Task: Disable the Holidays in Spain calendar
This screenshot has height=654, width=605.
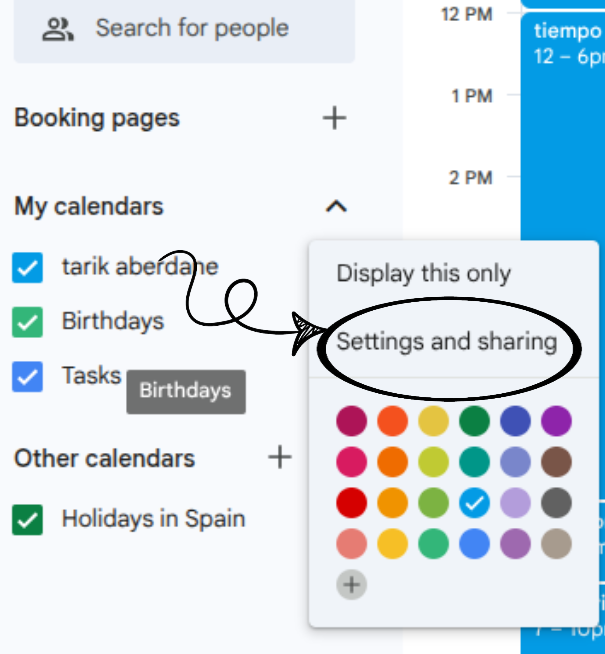Action: [x=28, y=520]
